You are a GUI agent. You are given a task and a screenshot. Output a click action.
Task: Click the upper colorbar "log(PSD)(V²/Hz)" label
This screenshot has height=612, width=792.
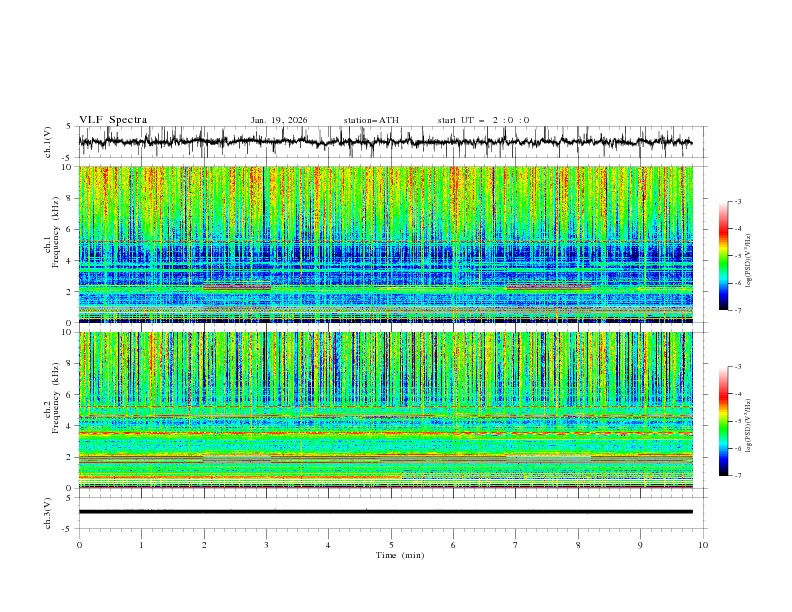click(x=748, y=261)
